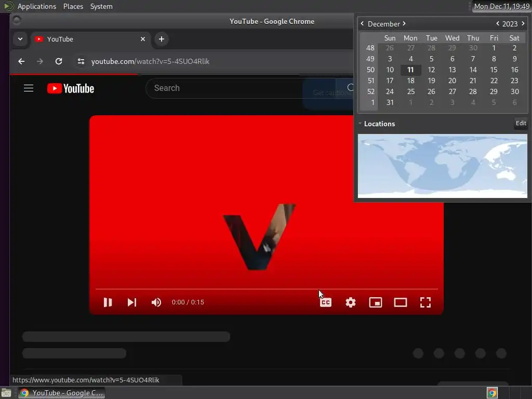Focus the YouTube Search field
Viewport: 532px width, 399px height.
click(x=241, y=88)
